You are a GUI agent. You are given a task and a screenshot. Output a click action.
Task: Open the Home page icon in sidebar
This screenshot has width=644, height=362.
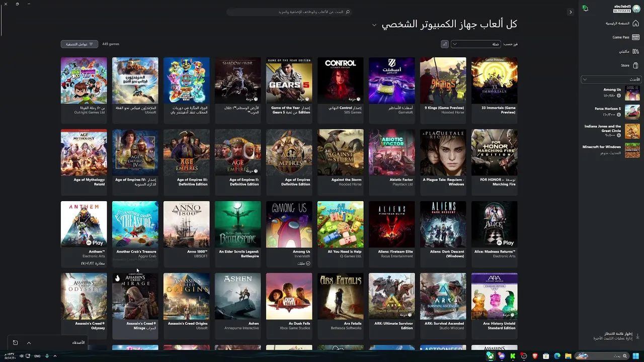point(635,23)
